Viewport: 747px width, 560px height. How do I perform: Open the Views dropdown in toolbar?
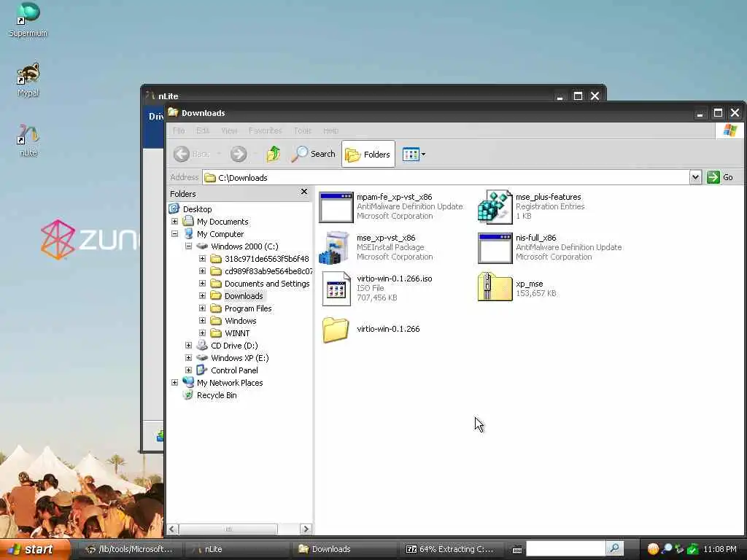coord(414,154)
